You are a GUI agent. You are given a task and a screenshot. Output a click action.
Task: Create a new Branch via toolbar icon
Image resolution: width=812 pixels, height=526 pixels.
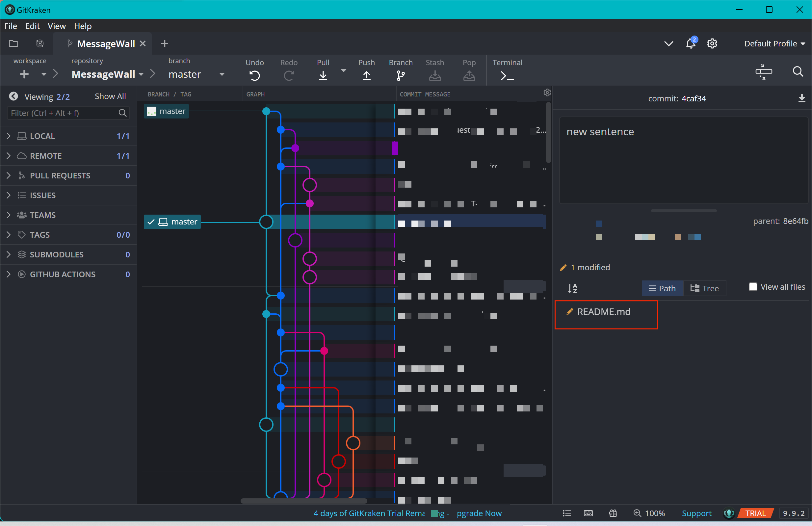[x=401, y=75]
